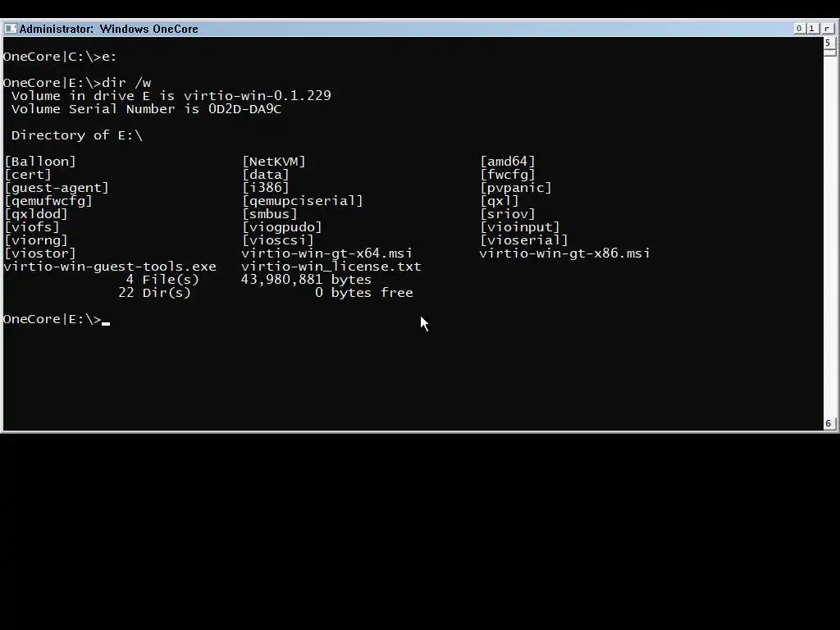
Task: Minimize the Windows OneCore console window
Action: (799, 29)
